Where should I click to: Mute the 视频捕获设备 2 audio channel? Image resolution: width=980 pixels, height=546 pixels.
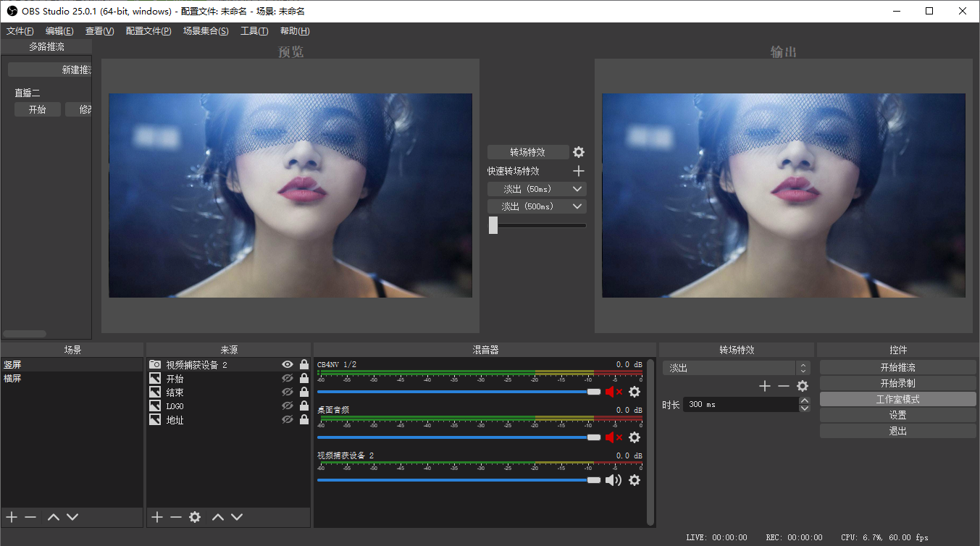[x=613, y=480]
